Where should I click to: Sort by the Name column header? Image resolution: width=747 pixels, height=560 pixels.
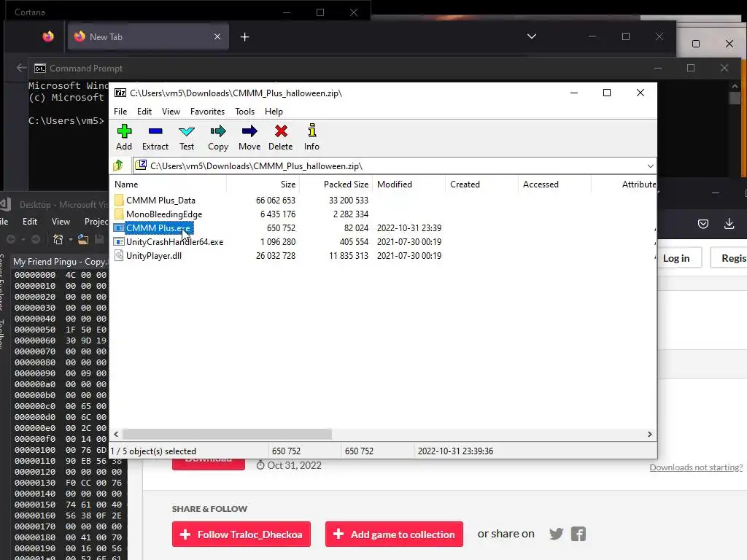[169, 184]
